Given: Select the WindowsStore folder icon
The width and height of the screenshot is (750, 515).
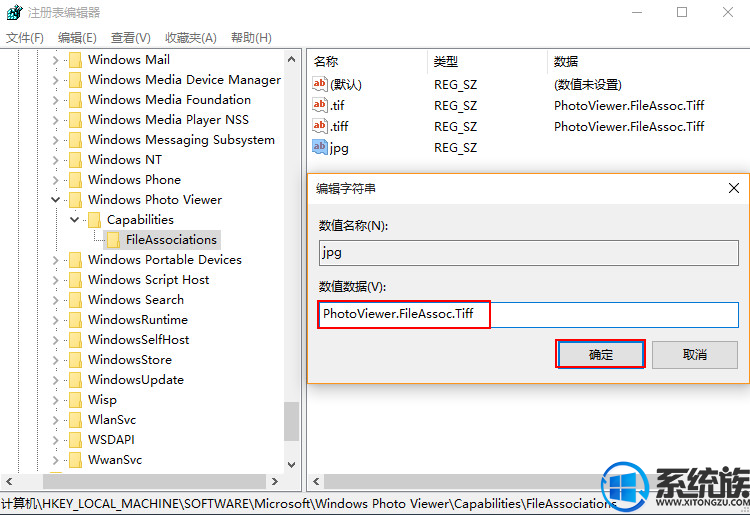Looking at the screenshot, I should coord(75,360).
